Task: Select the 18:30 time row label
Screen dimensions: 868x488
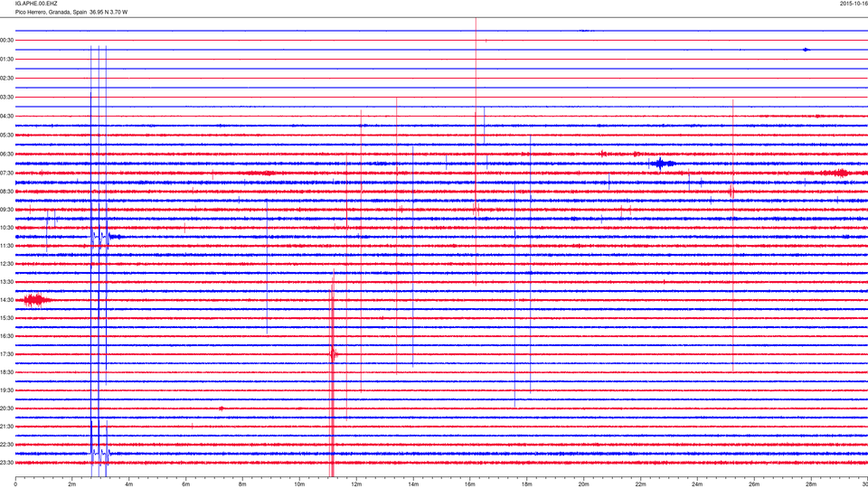Action: coord(6,372)
